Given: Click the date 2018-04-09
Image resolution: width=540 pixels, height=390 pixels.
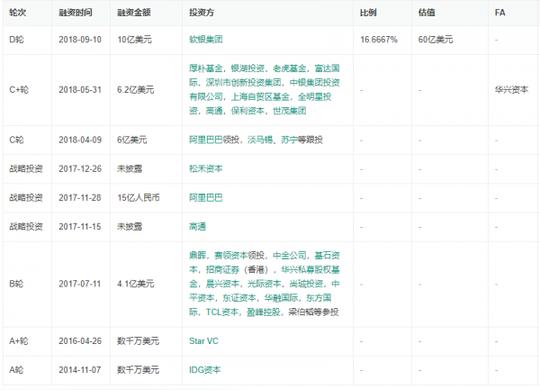Looking at the screenshot, I should 80,140.
